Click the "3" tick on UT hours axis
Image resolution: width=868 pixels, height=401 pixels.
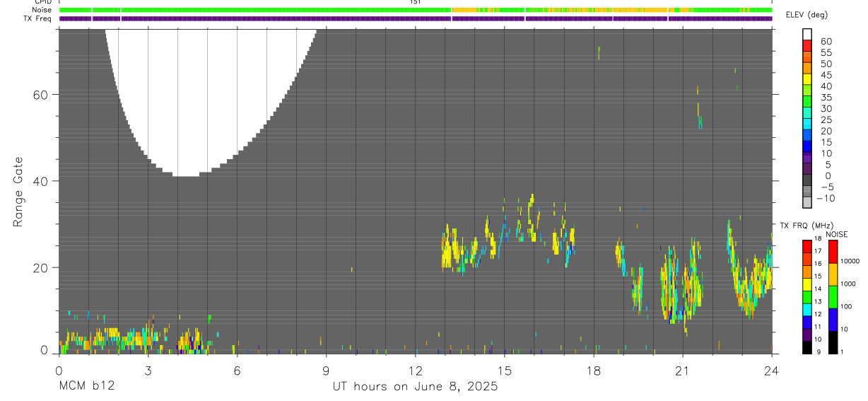click(x=148, y=370)
